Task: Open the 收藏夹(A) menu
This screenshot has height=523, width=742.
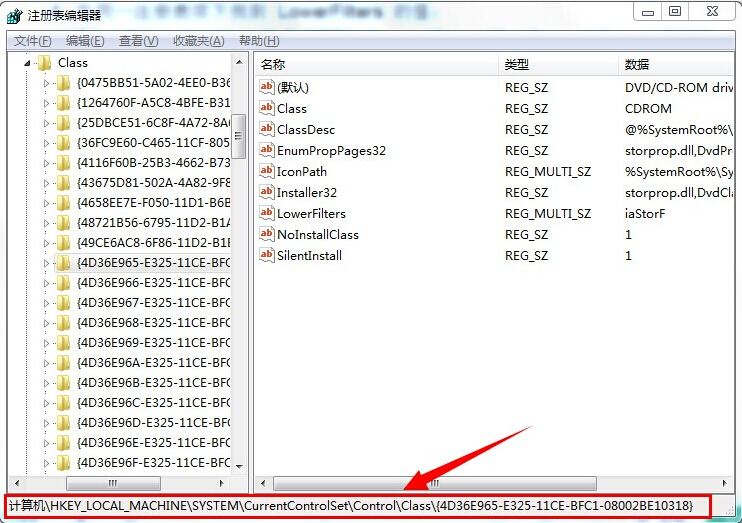Action: (198, 41)
